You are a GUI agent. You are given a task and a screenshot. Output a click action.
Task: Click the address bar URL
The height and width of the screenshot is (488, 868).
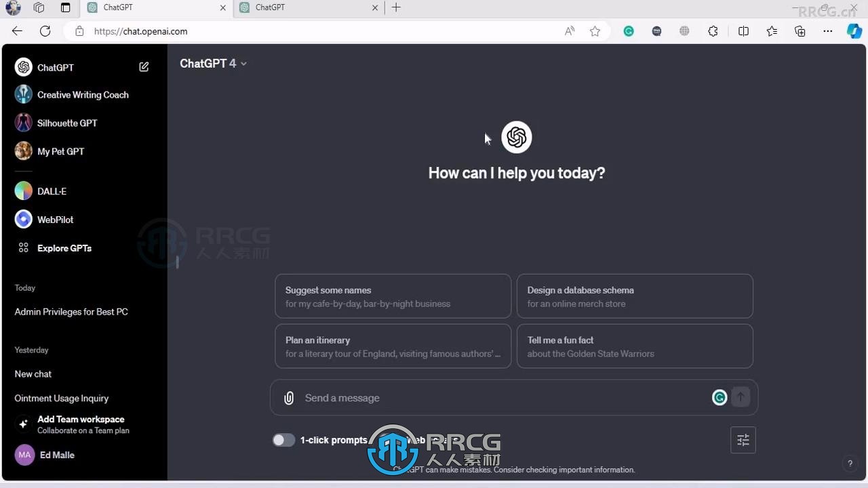click(141, 31)
